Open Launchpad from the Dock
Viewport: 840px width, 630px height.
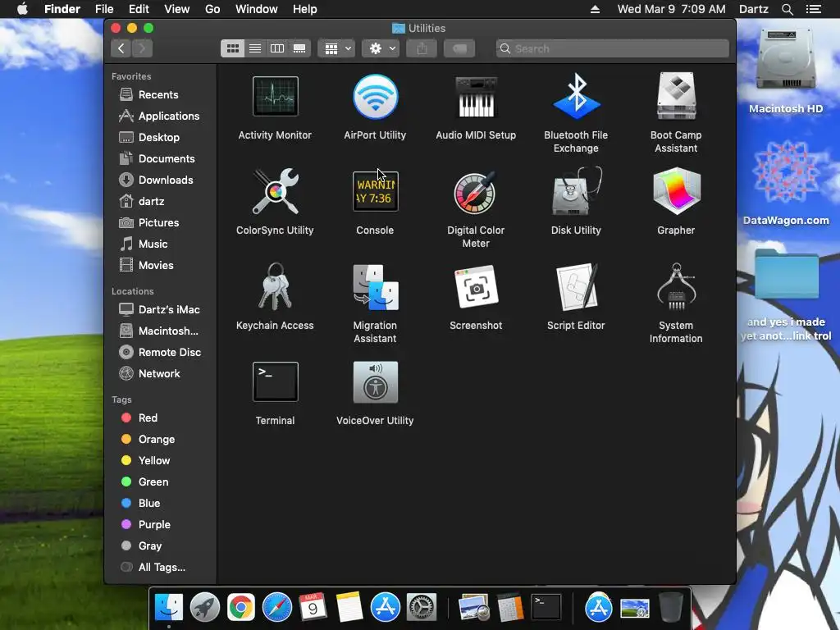pyautogui.click(x=204, y=608)
